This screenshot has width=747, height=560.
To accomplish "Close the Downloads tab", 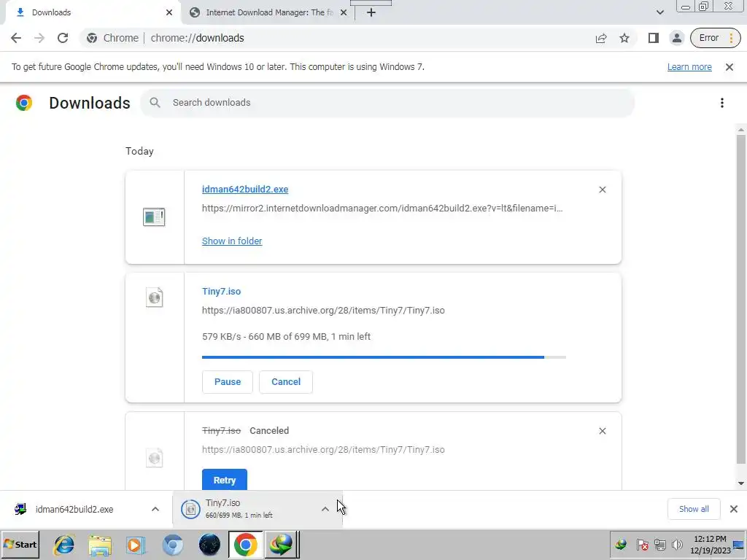I will 169,12.
